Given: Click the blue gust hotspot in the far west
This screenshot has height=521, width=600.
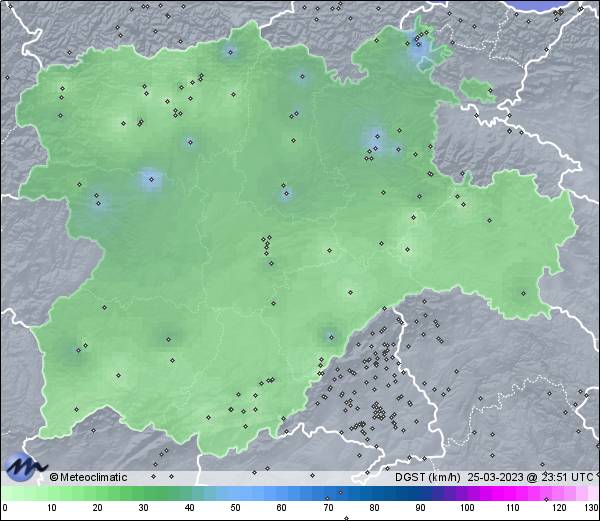Looking at the screenshot, I should point(150,180).
